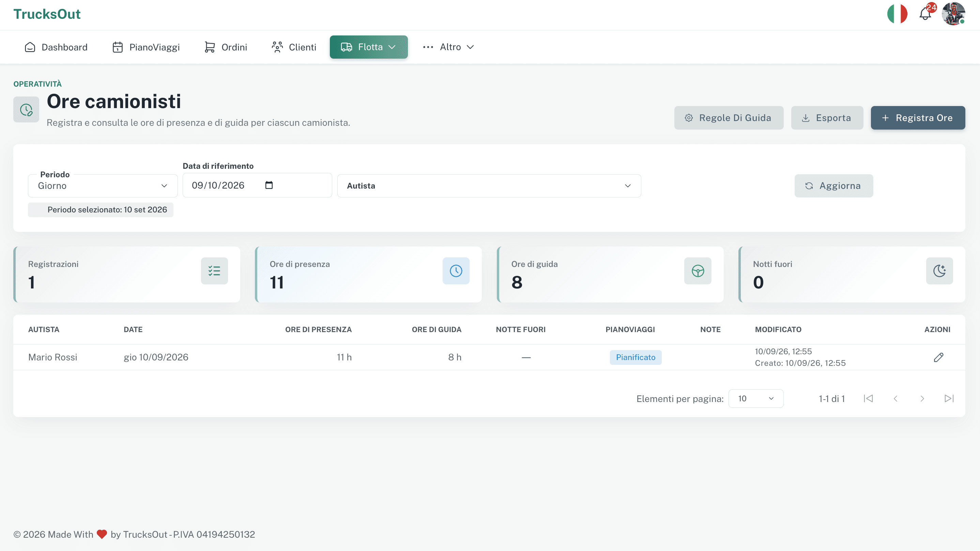980x551 pixels.
Task: Click the Registrazioni checklist icon
Action: coord(215,271)
